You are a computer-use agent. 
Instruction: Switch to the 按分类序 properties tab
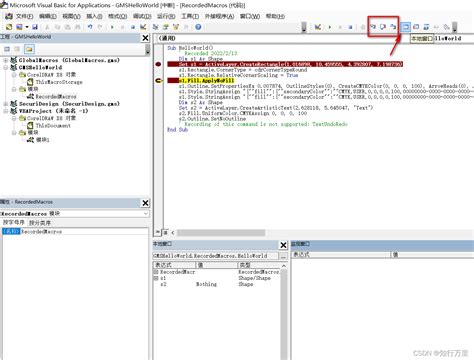pos(40,223)
